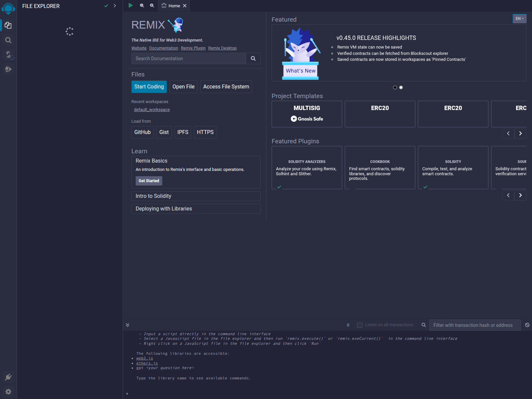
Task: Click the Remix mascot logo on Home
Action: [x=176, y=25]
